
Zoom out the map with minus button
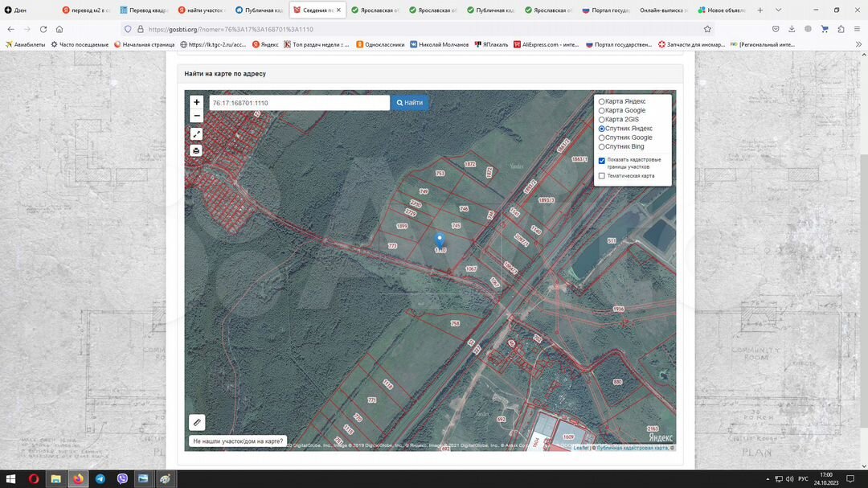click(196, 116)
